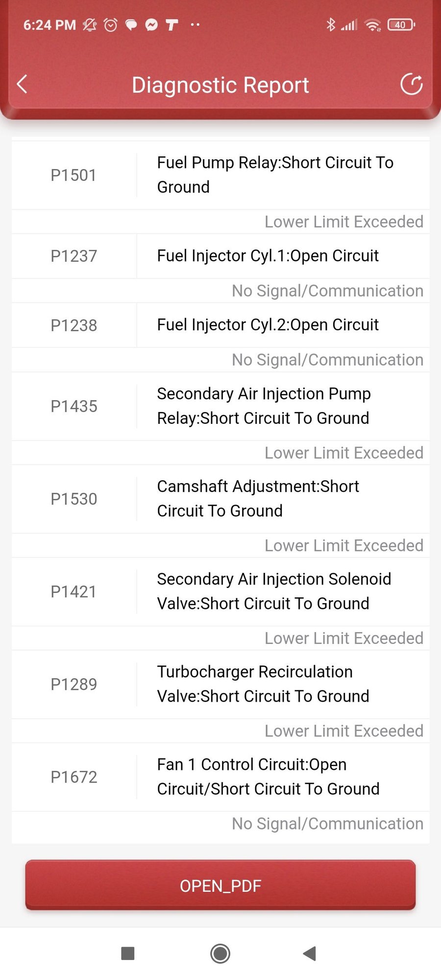The width and height of the screenshot is (441, 980).
Task: Select the P1238 fault code
Action: pyautogui.click(x=74, y=325)
